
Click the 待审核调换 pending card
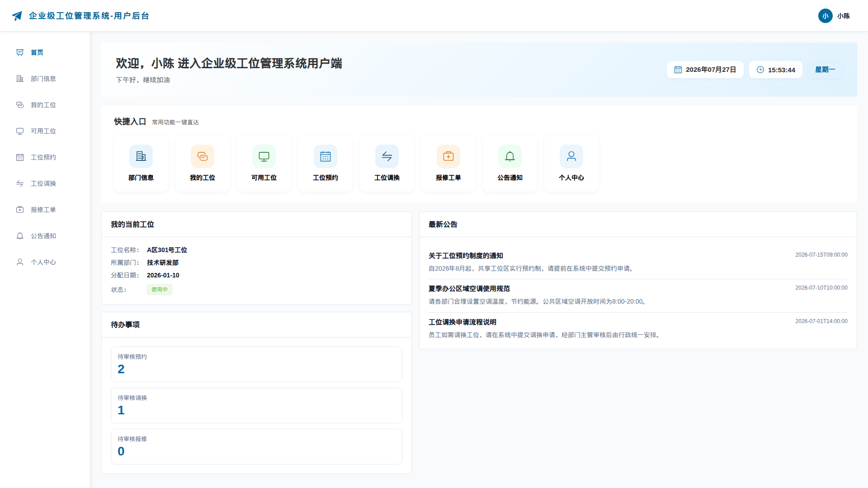point(256,405)
